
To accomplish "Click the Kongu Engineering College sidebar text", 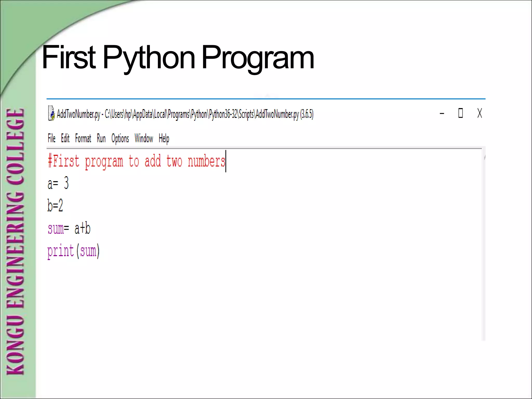I will 16,242.
